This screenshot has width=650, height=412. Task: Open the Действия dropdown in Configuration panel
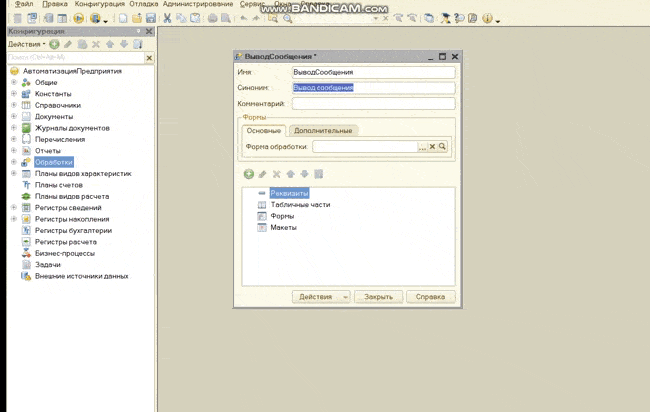pos(27,44)
